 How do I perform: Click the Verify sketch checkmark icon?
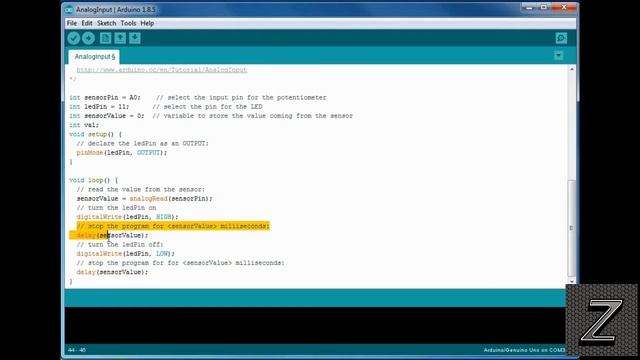pos(74,38)
